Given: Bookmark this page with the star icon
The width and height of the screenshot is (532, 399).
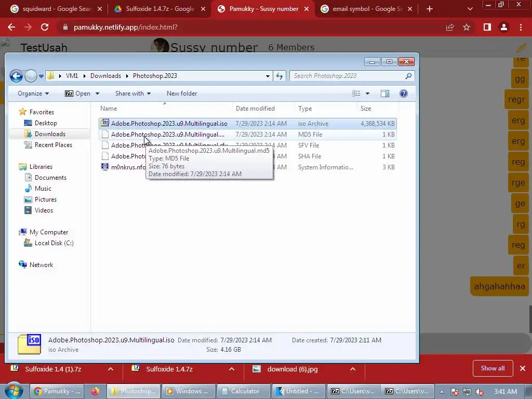Looking at the screenshot, I should point(467,27).
